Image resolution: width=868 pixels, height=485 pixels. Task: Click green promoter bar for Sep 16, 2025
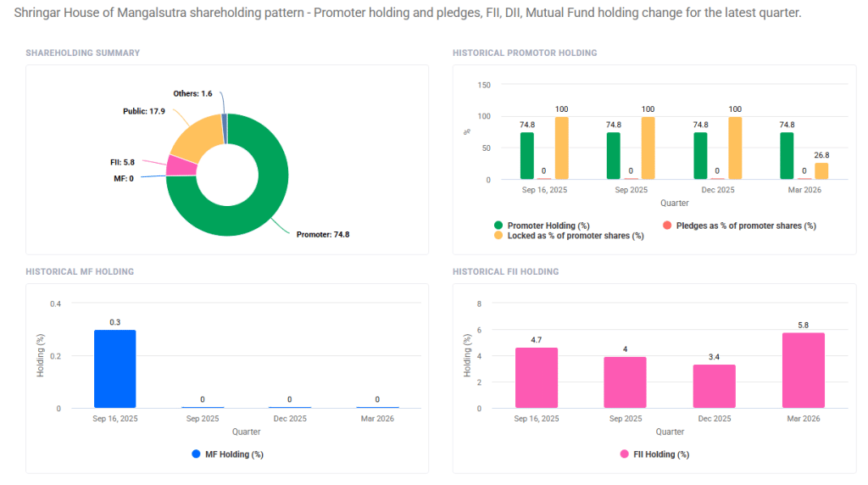pyautogui.click(x=527, y=156)
